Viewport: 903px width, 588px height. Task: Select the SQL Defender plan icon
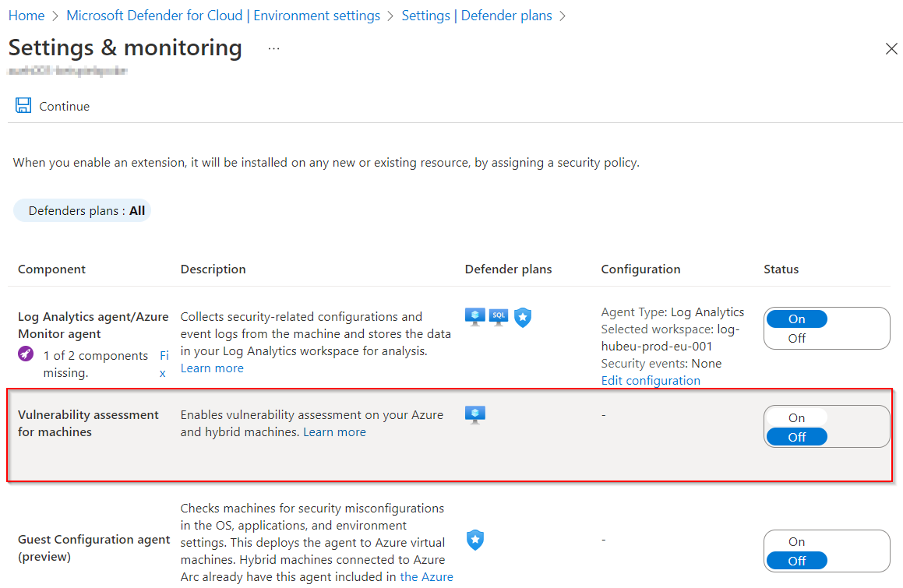[498, 316]
